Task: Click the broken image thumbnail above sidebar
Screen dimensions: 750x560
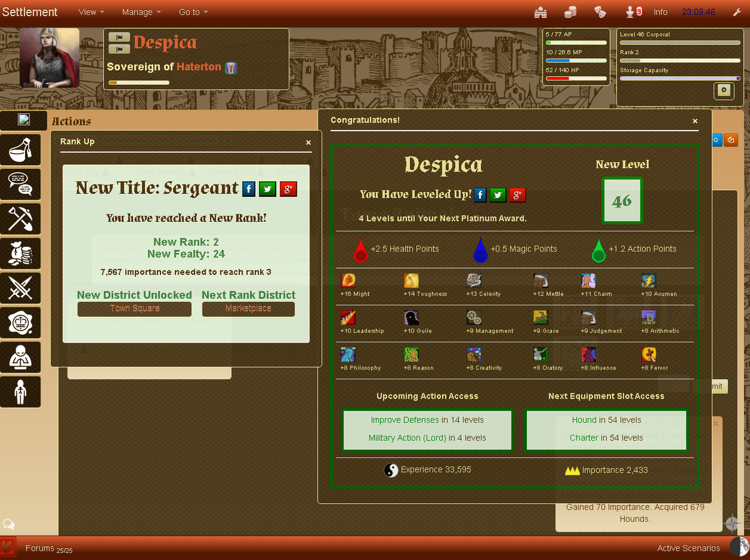Action: (24, 119)
